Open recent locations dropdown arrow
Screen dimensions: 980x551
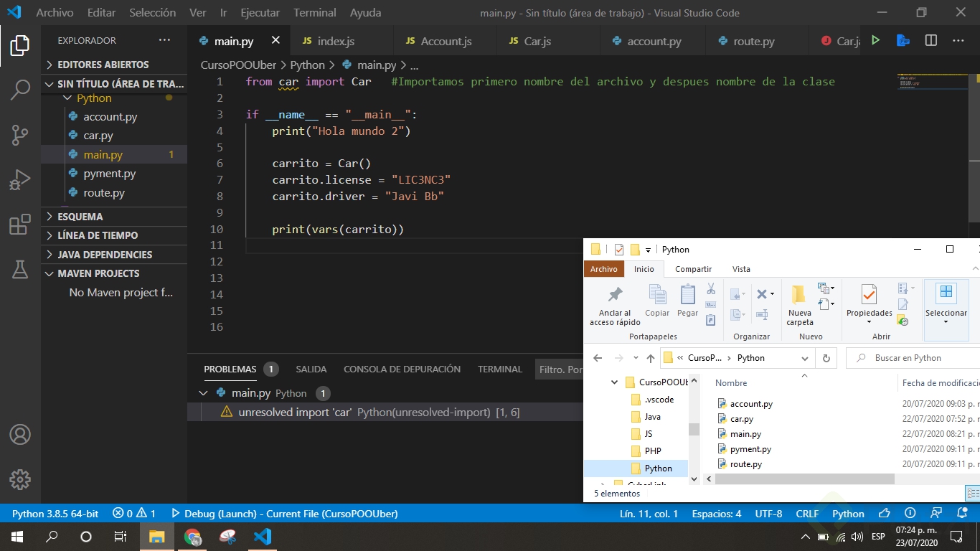tap(635, 358)
